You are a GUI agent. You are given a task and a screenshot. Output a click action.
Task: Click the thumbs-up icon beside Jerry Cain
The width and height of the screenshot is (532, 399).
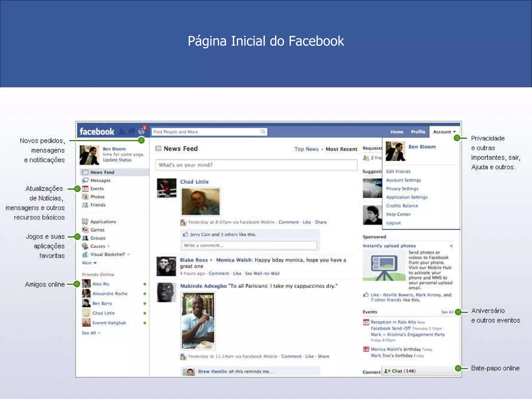(x=185, y=234)
